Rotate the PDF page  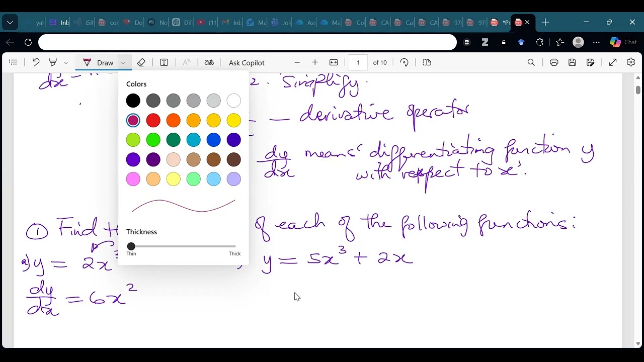pyautogui.click(x=405, y=62)
